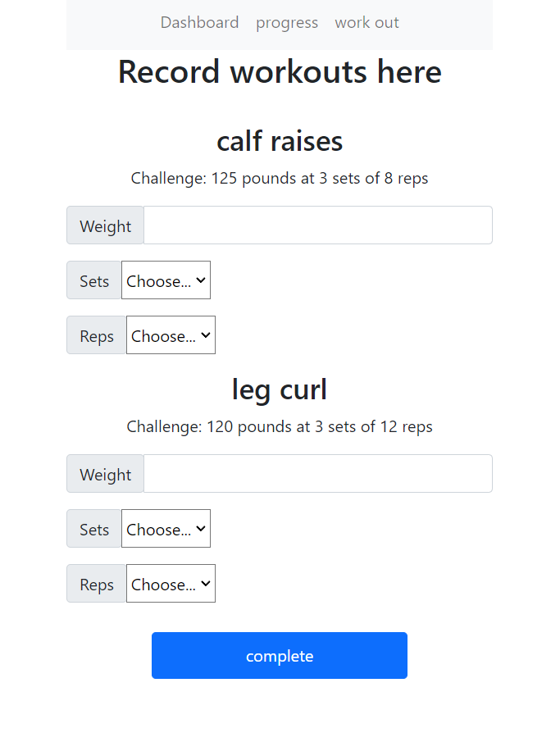The width and height of the screenshot is (560, 751).
Task: Open the leg curl Reps dropdown
Action: click(171, 584)
